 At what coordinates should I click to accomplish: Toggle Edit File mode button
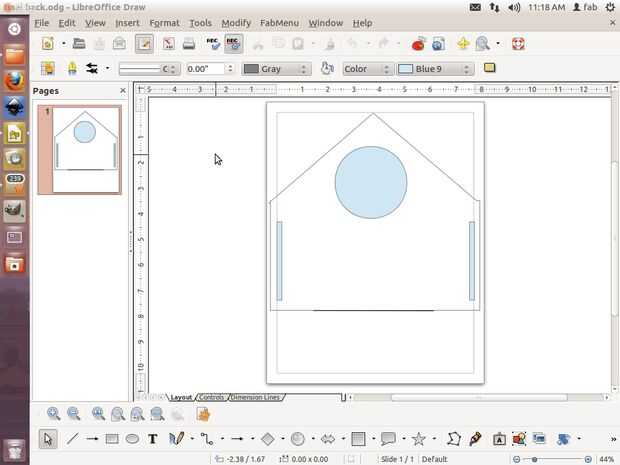(x=145, y=44)
